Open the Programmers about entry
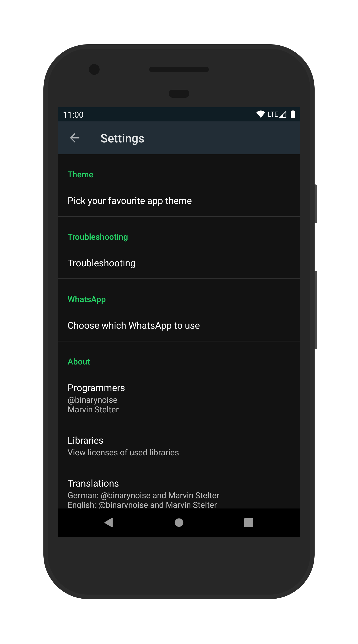 click(179, 398)
